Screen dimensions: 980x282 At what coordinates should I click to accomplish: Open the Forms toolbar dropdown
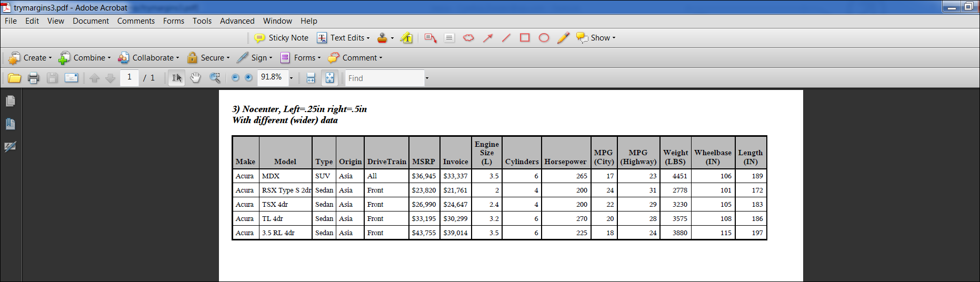pos(300,58)
